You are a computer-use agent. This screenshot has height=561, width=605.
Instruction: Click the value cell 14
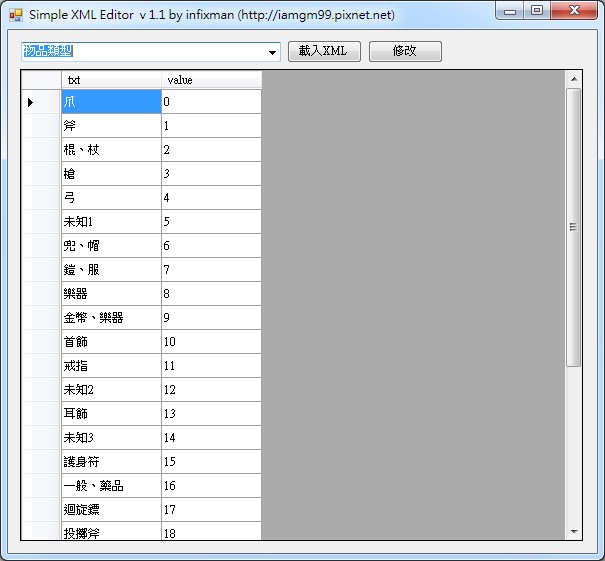[211, 438]
